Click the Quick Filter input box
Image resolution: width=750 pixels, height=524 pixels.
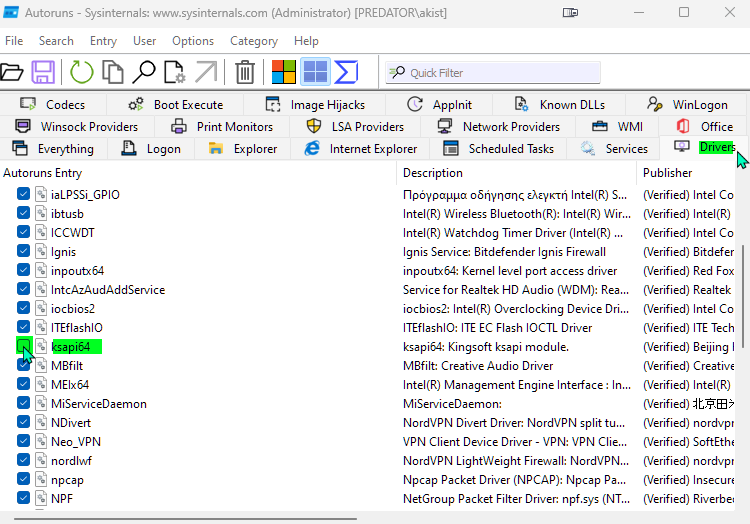pyautogui.click(x=493, y=73)
